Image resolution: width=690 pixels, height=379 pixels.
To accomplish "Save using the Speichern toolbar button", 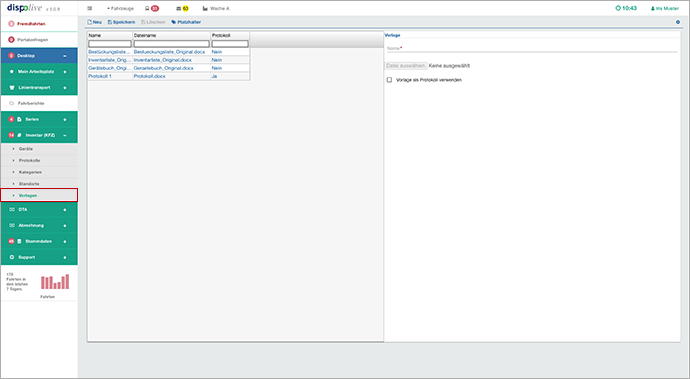I will click(x=121, y=22).
